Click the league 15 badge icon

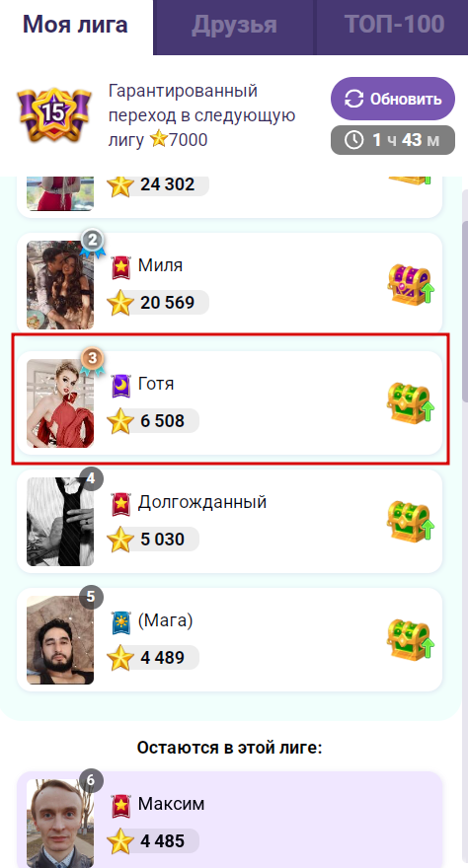pos(53,115)
